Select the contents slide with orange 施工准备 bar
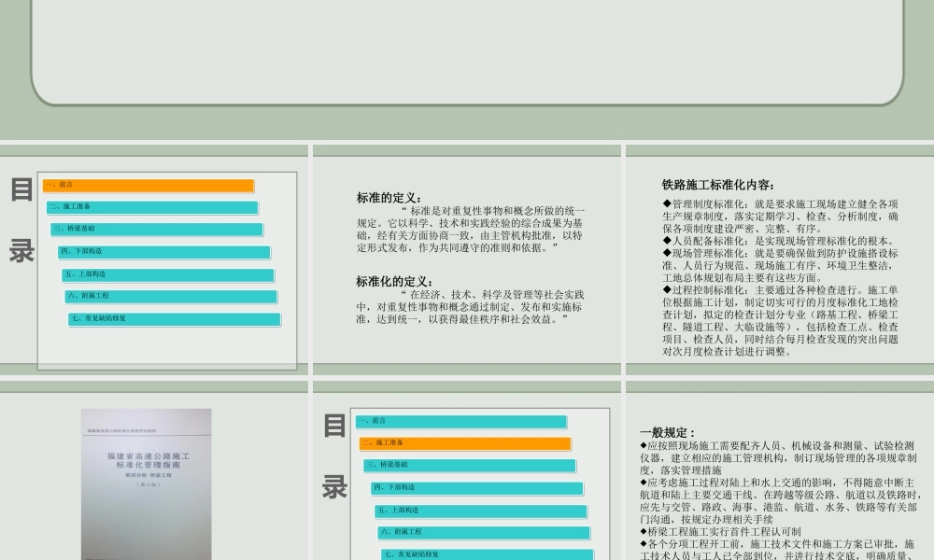 (x=467, y=470)
